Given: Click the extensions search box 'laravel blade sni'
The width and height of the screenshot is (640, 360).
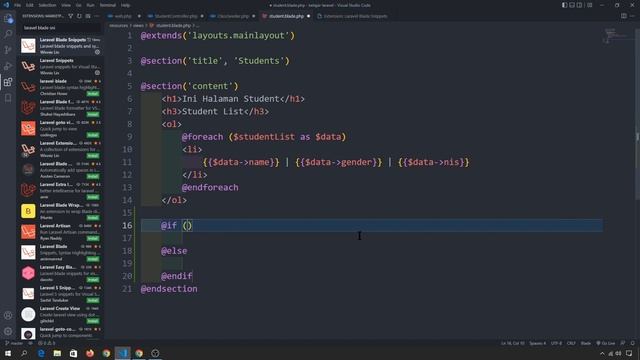Looking at the screenshot, I should (60, 28).
